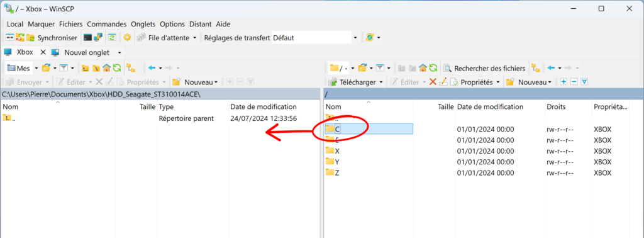Click the remote panel home directory icon
This screenshot has width=644, height=238.
(x=423, y=68)
